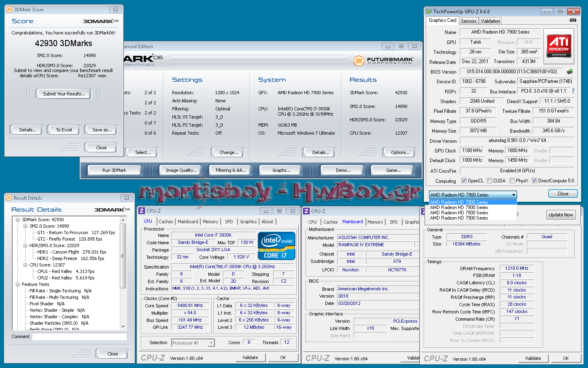Screen dimensions: 588x368
Task: Click OK in CPU-Z processor window
Action: click(283, 357)
